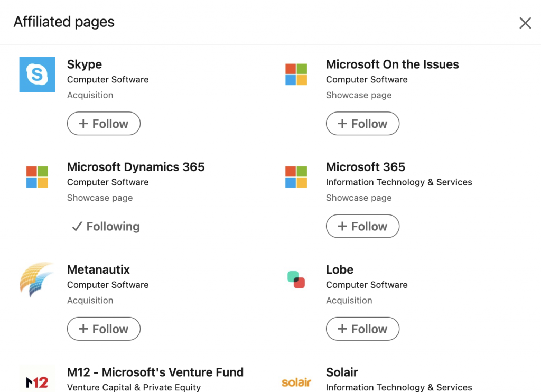Viewport: 541px width, 392px height.
Task: Click 'Computer Software' under Metanautix
Action: 108,285
